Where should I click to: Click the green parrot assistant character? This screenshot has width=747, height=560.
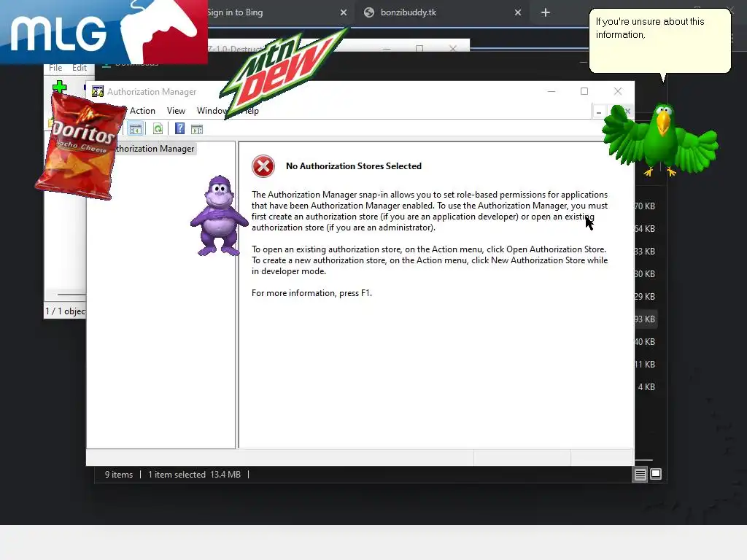(x=660, y=140)
